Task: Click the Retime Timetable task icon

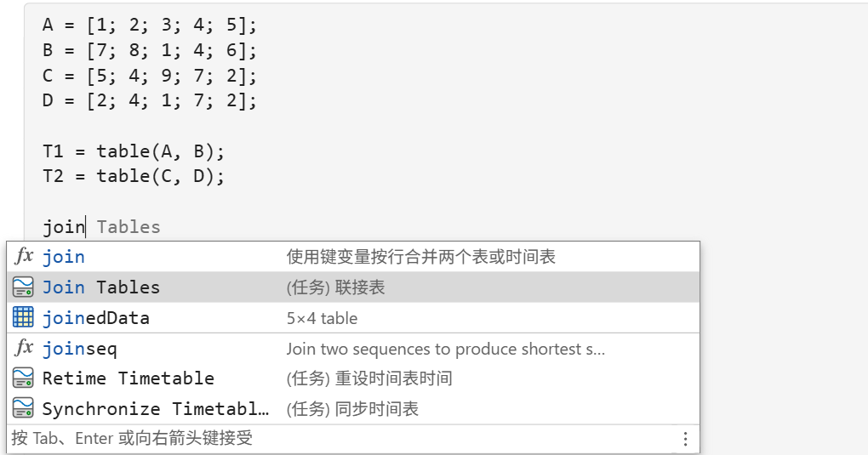Action: 23,378
